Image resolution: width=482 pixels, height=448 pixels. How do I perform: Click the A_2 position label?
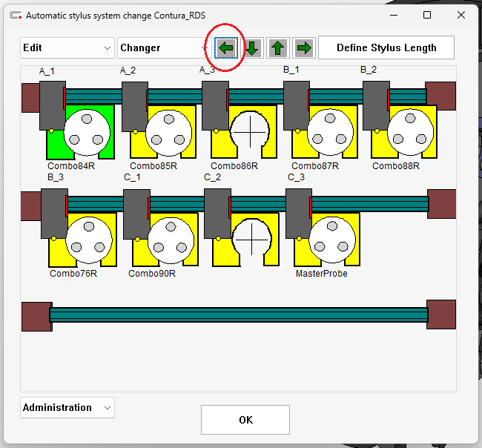[128, 70]
